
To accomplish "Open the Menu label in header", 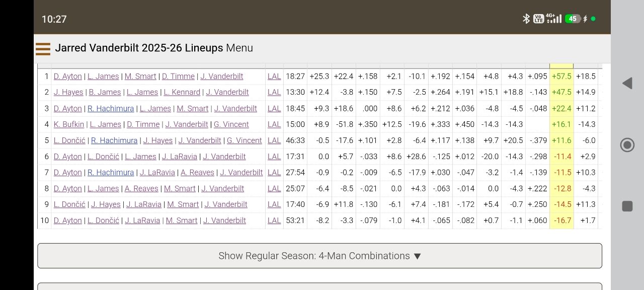I will [239, 48].
